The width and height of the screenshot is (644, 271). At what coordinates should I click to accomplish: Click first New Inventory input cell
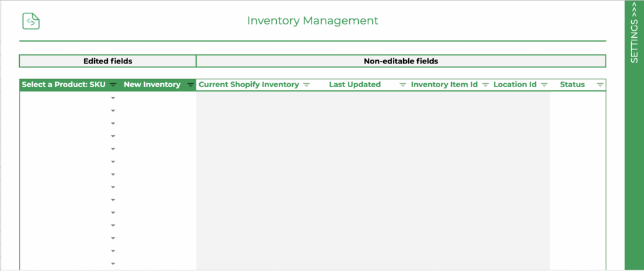tap(157, 98)
